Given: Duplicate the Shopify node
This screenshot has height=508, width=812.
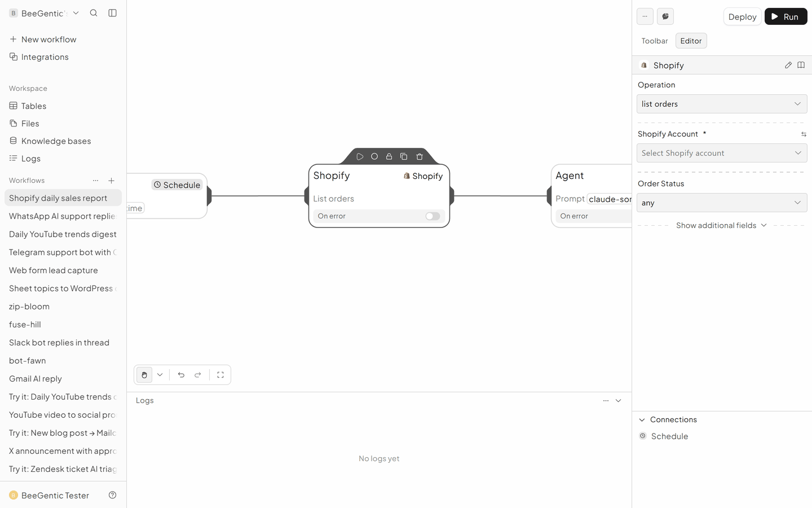Looking at the screenshot, I should tap(404, 156).
